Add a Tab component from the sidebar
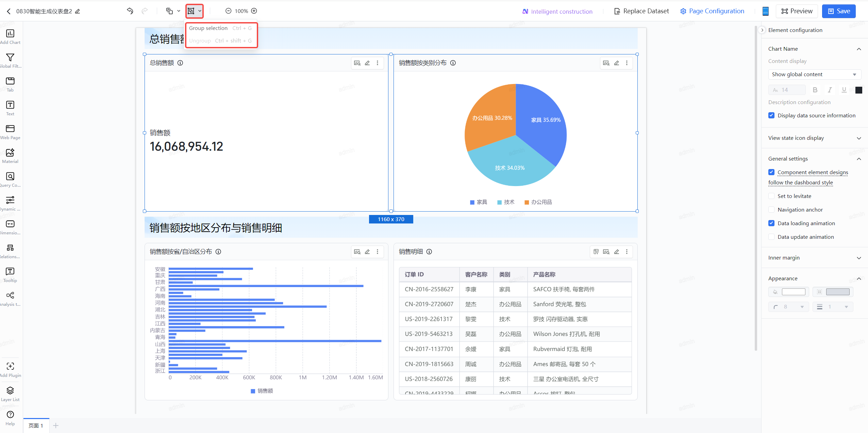Image resolution: width=868 pixels, height=433 pixels. (10, 84)
